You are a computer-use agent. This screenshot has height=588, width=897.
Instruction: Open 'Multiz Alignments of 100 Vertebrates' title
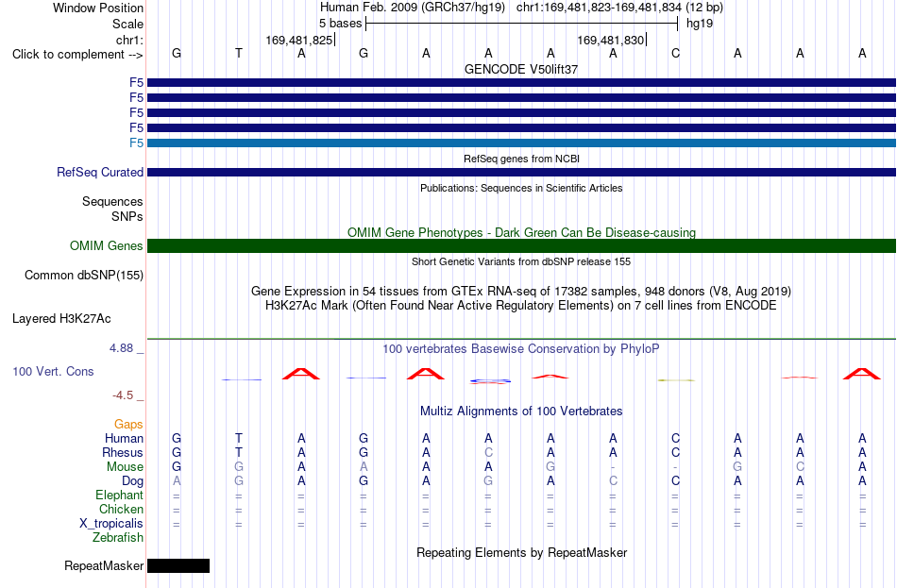[521, 412]
